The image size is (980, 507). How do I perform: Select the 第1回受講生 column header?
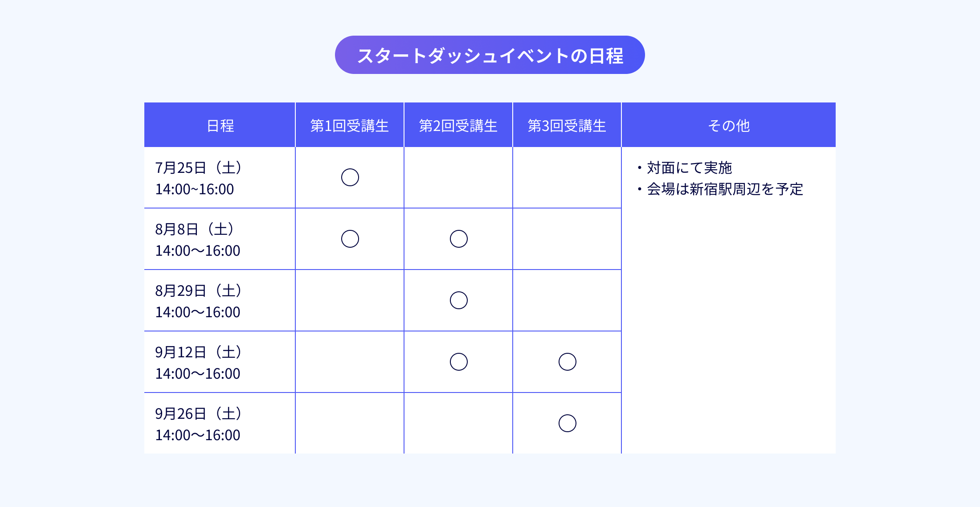[350, 125]
